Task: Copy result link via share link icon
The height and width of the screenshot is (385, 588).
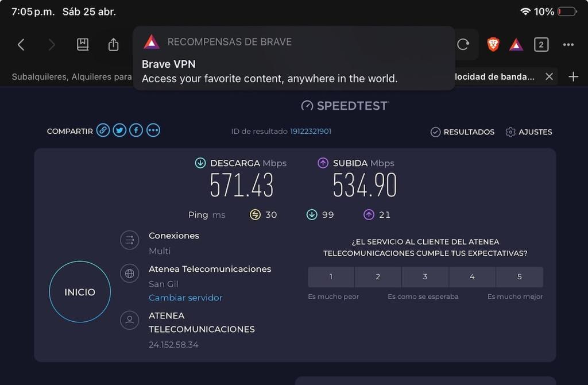Action: pyautogui.click(x=103, y=130)
